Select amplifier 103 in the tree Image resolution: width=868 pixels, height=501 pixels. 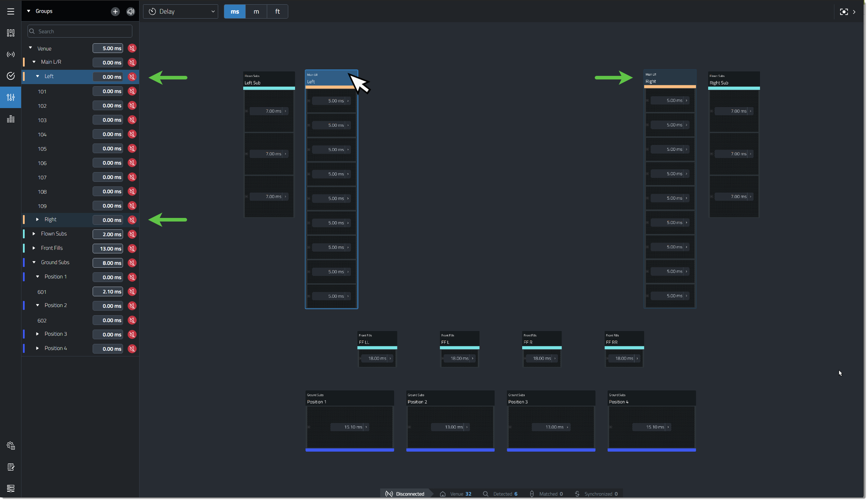click(x=42, y=120)
